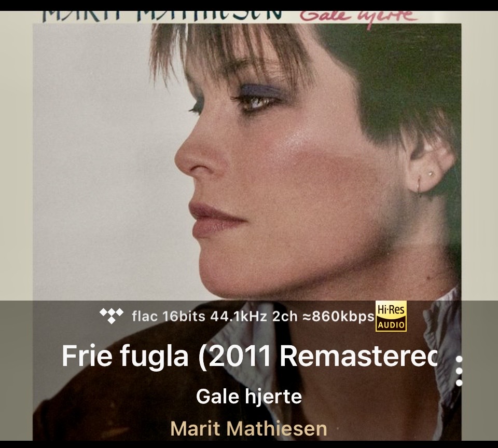Click the AUDIO word in yellow badge
The image size is (498, 448).
point(391,325)
